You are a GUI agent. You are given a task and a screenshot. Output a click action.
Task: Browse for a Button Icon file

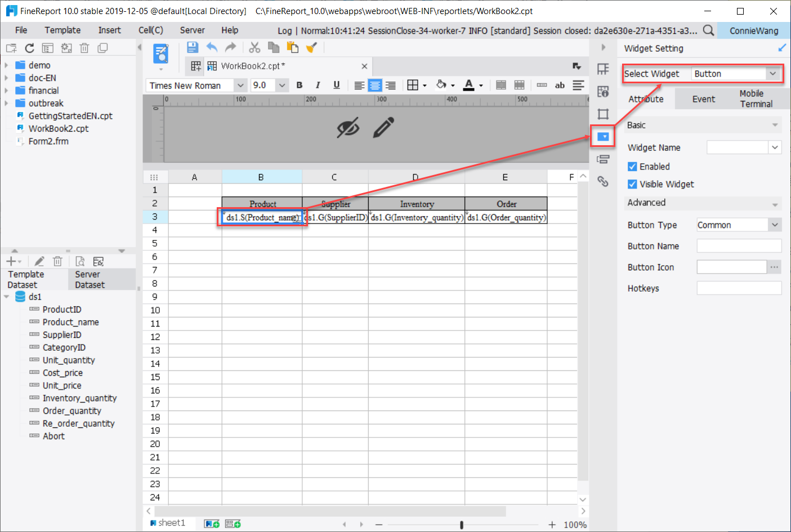coord(775,267)
